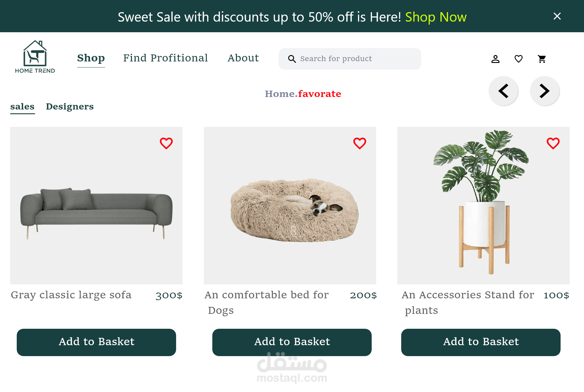Open the About menu item
Screen dimensions: 584x392
(243, 58)
